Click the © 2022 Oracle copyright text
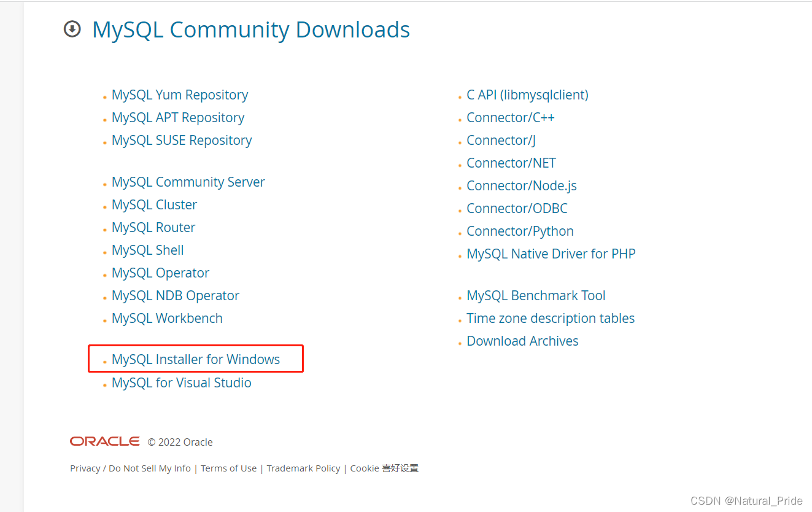 (x=180, y=442)
